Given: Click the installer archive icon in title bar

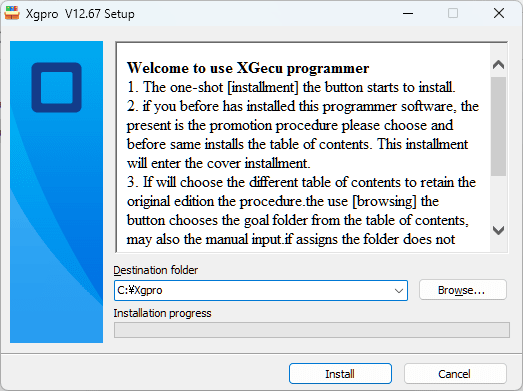Looking at the screenshot, I should pos(12,13).
